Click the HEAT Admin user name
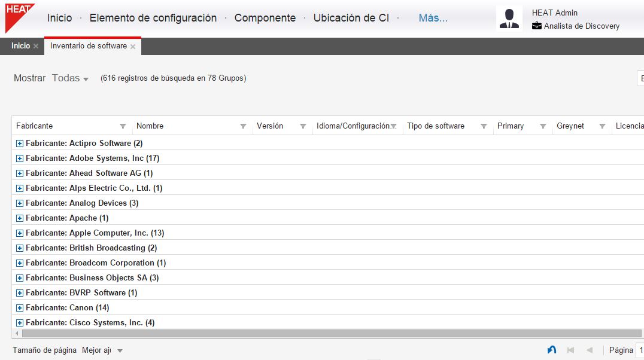 click(554, 13)
